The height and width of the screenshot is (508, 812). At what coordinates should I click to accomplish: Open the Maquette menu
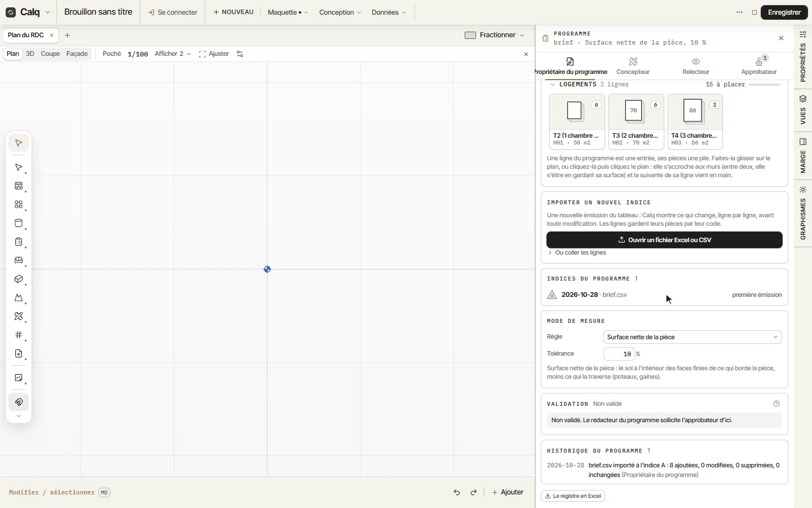(x=288, y=12)
